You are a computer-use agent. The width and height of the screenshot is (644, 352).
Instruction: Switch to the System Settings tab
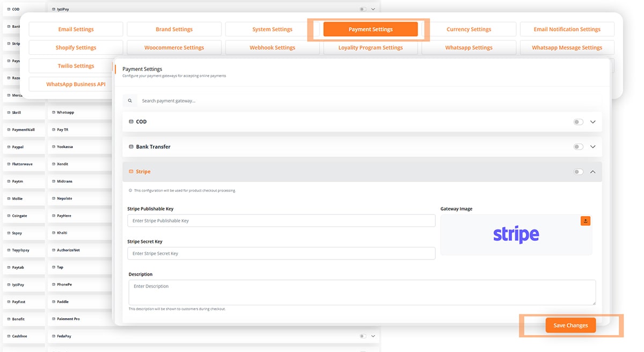tap(272, 29)
